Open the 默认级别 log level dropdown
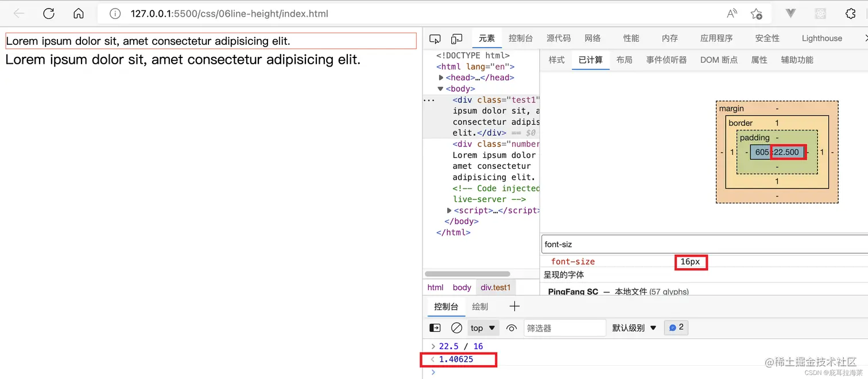The height and width of the screenshot is (379, 868). (x=634, y=328)
